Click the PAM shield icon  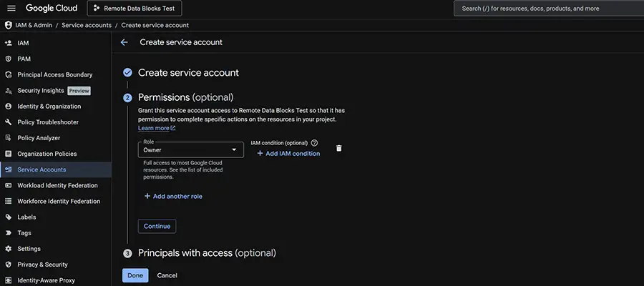(x=8, y=59)
